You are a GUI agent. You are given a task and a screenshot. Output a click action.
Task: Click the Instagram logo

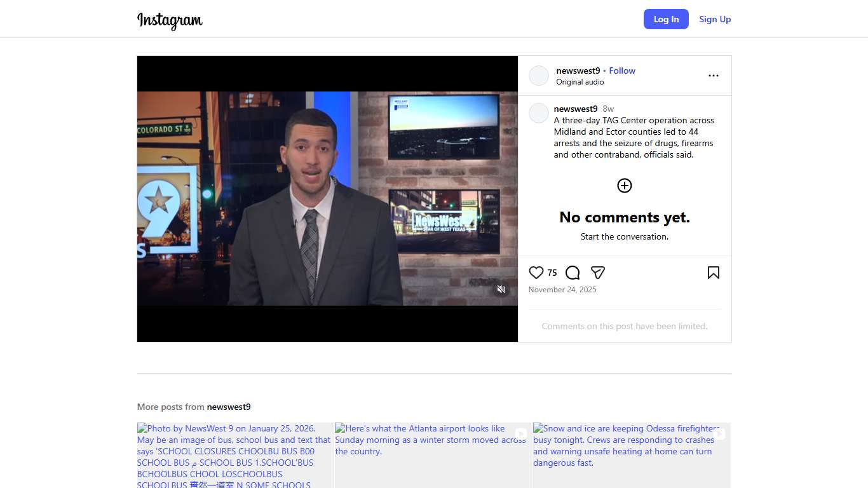tap(170, 20)
